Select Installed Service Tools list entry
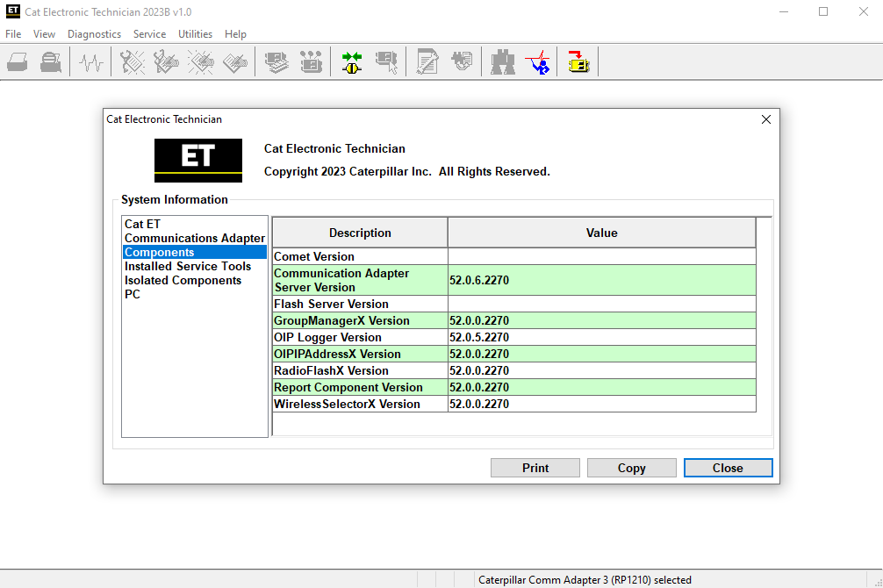883x588 pixels. [x=188, y=267]
